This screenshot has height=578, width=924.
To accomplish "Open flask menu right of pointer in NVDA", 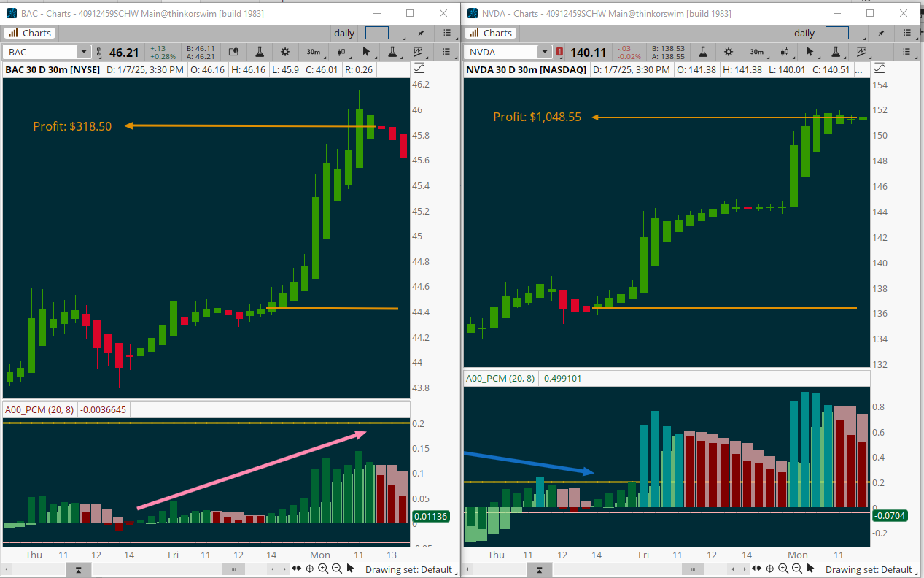I will click(836, 52).
